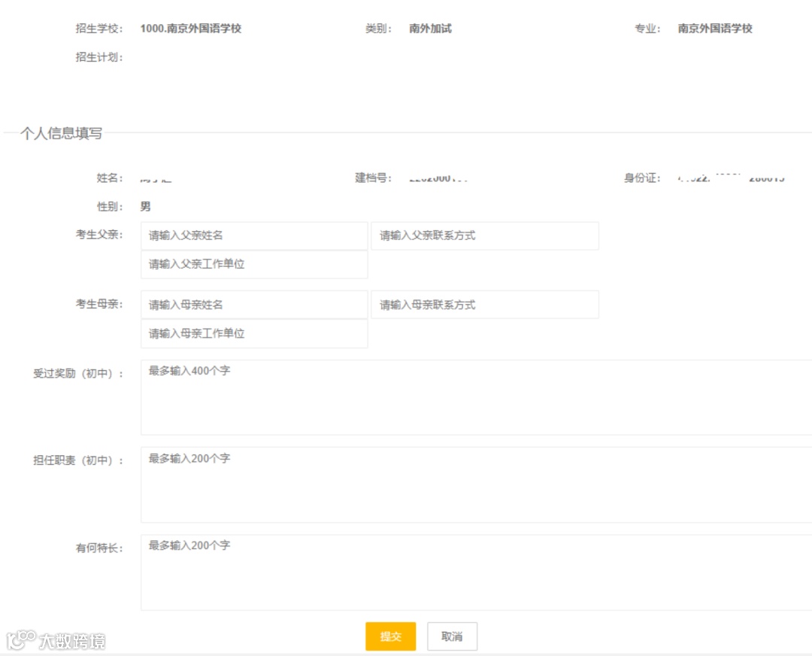812x656 pixels.
Task: Click the gender value 男
Action: pos(146,206)
